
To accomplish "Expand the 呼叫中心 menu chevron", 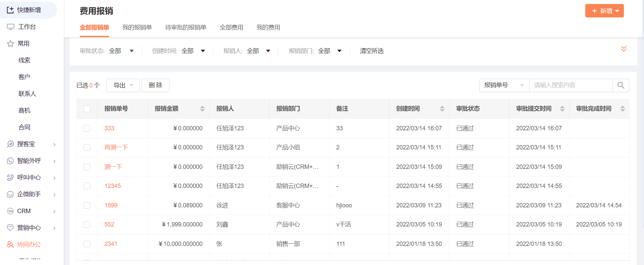I will [x=54, y=178].
